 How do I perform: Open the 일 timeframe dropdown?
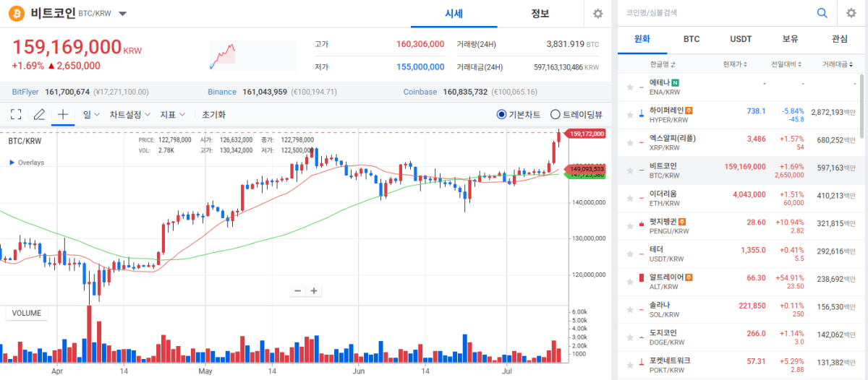(92, 114)
